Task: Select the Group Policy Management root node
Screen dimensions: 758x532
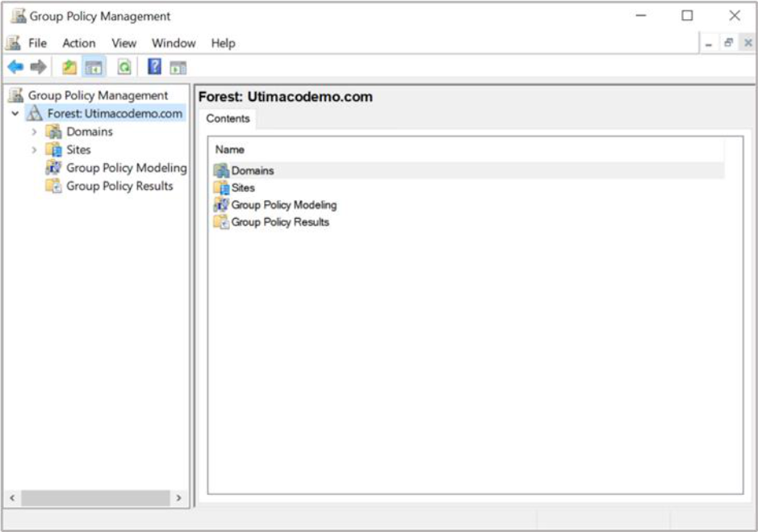Action: [98, 95]
